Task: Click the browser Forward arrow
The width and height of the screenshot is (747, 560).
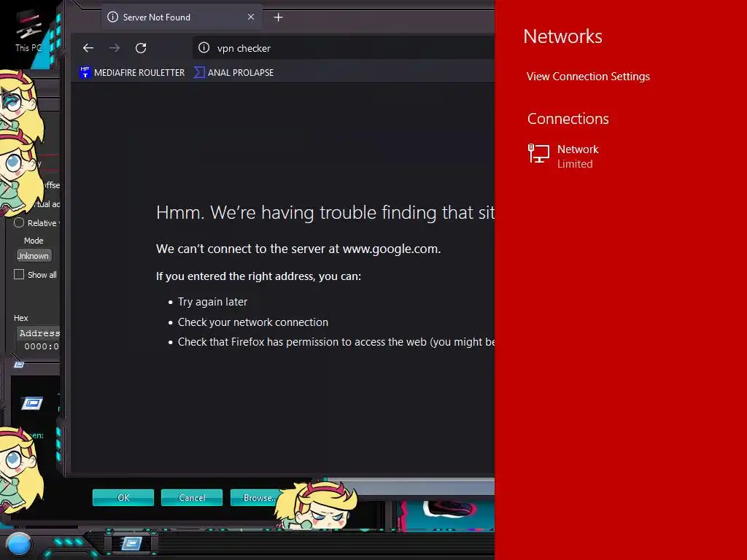Action: point(115,48)
